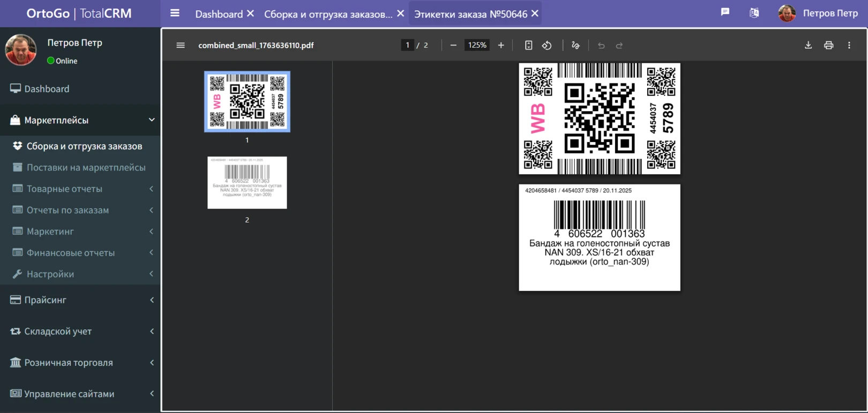The height and width of the screenshot is (413, 868).
Task: Expand the Складской учет section
Action: pyautogui.click(x=80, y=331)
